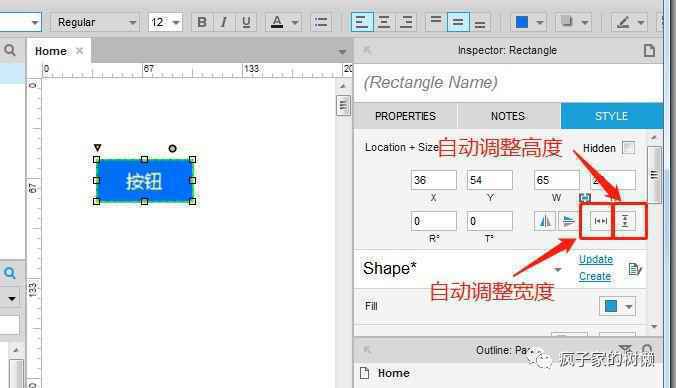Image resolution: width=676 pixels, height=388 pixels.
Task: Toggle bulleted list formatting
Action: click(x=321, y=22)
